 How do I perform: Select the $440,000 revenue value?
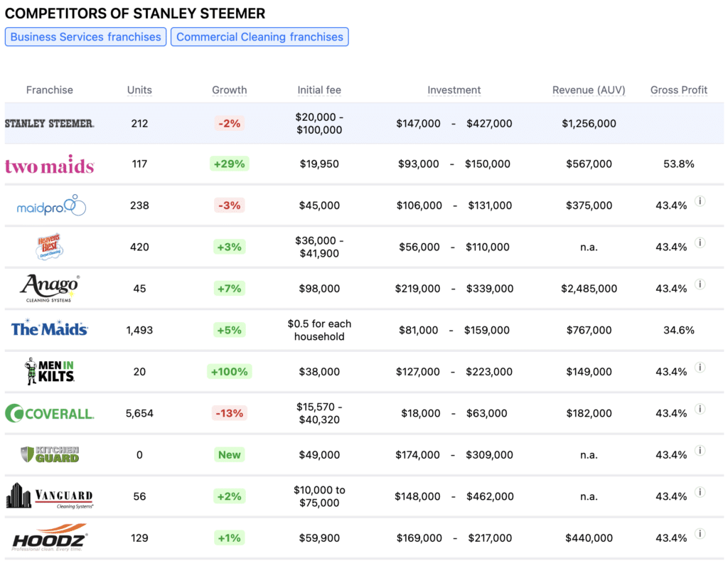coord(589,538)
